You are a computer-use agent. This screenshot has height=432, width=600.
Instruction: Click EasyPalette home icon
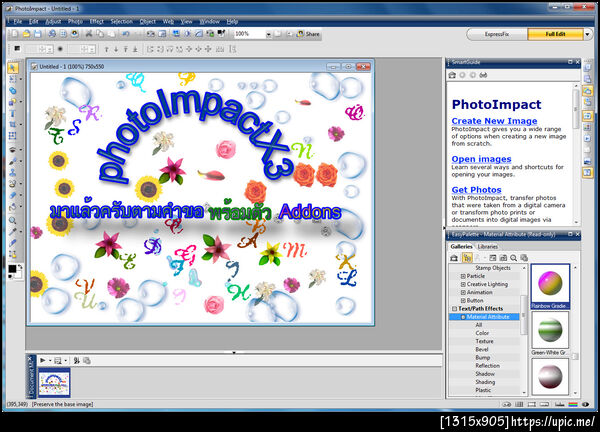click(454, 258)
